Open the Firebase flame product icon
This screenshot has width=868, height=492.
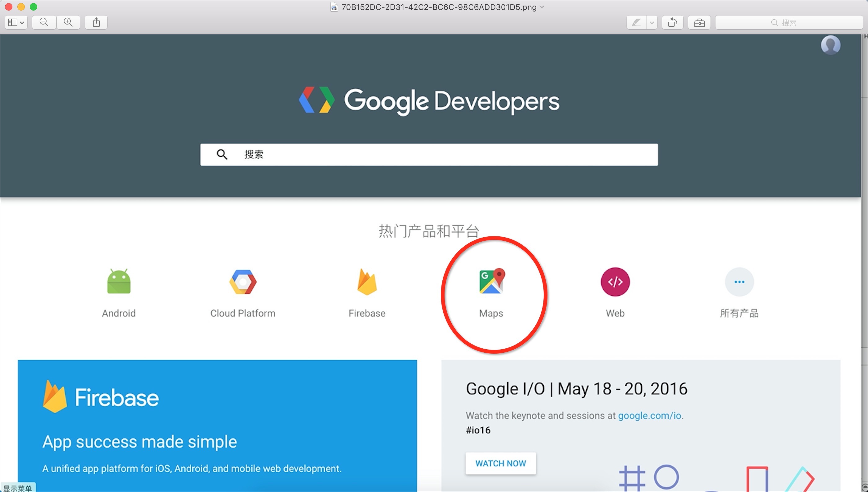[x=367, y=281]
